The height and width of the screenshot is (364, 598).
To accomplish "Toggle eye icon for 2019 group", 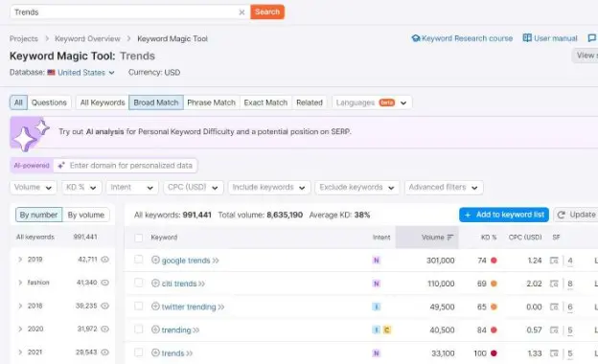I will 104,260.
